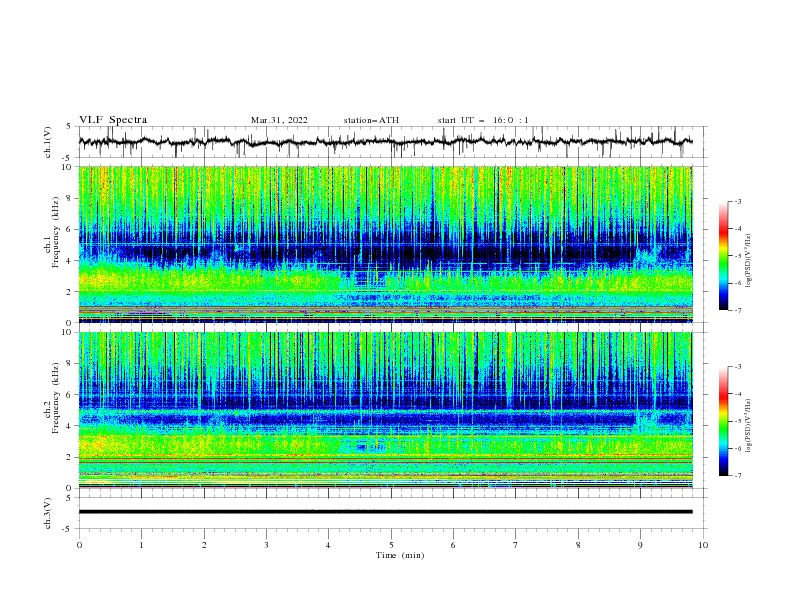This screenshot has height=612, width=792.
Task: Click the "ch.1(V)" axis label
Action: (x=48, y=142)
